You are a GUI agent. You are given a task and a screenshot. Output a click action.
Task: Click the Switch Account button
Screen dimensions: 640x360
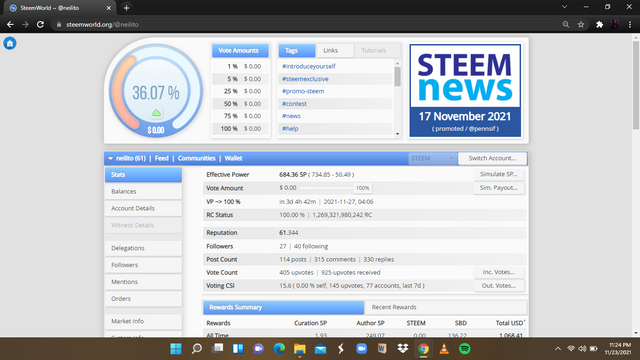492,158
